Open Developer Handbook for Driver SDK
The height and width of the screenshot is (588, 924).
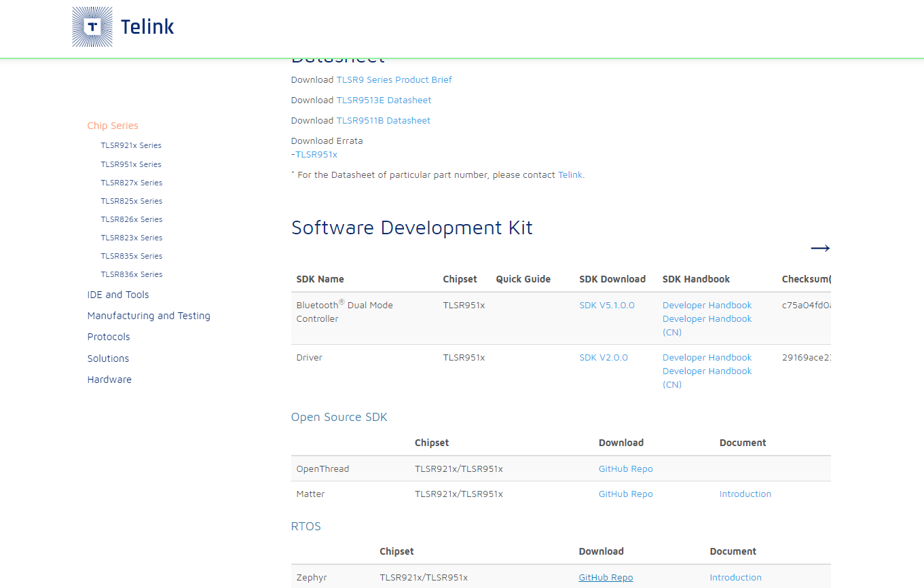707,357
